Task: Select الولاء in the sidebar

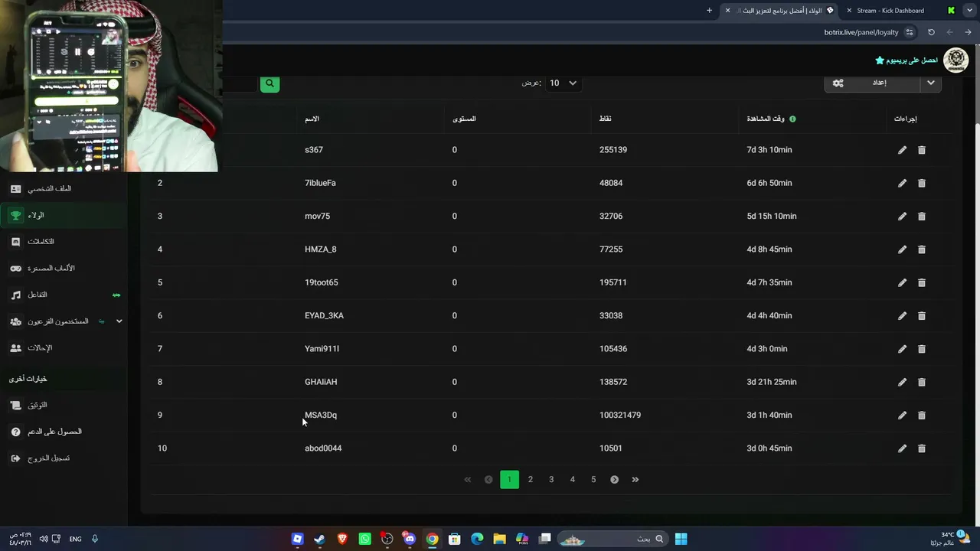Action: (64, 215)
